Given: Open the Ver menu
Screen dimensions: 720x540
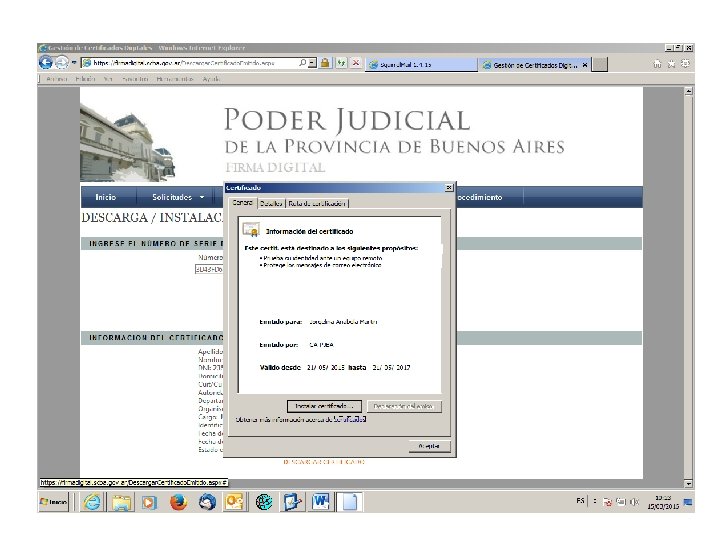Looking at the screenshot, I should click(108, 79).
